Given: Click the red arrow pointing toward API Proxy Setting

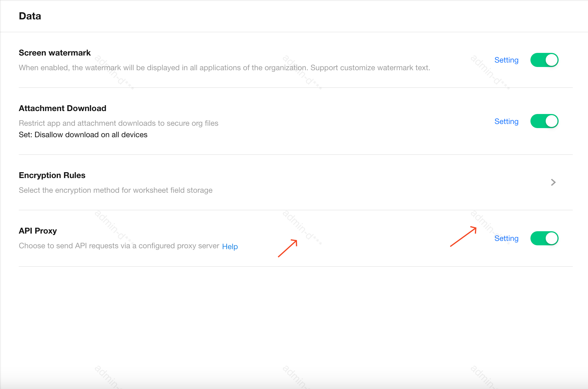Looking at the screenshot, I should click(463, 237).
